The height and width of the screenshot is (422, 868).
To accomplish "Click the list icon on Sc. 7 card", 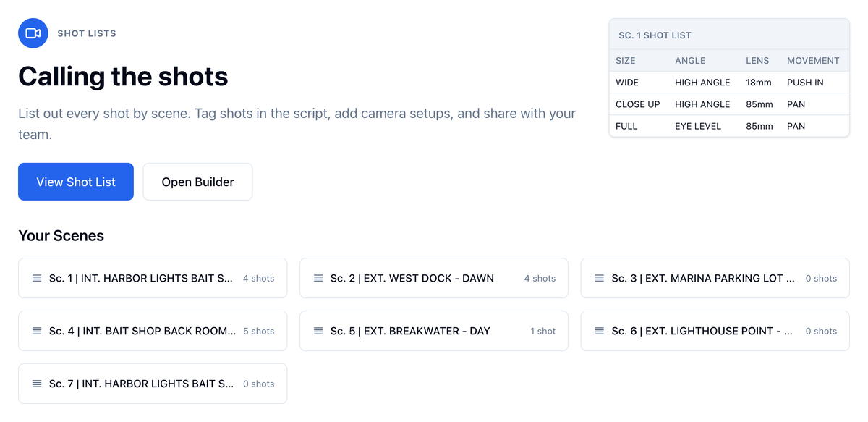I will (37, 384).
